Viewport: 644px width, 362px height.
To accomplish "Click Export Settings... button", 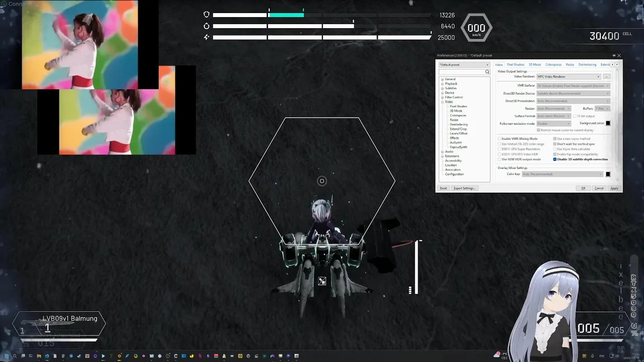I will point(464,188).
